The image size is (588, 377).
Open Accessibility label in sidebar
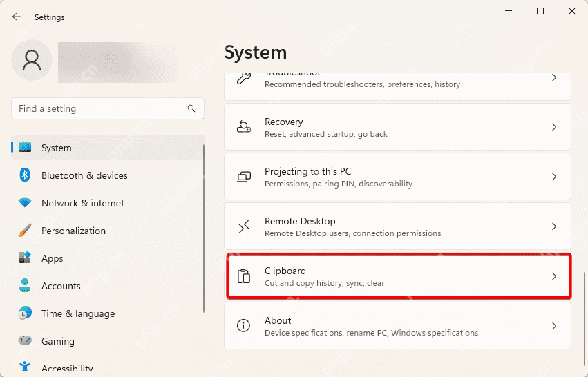(67, 368)
